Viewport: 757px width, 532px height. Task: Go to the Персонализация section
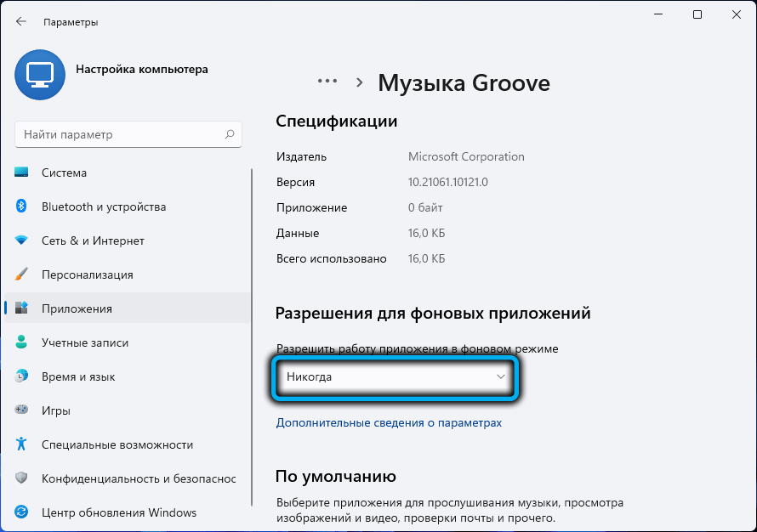point(128,274)
